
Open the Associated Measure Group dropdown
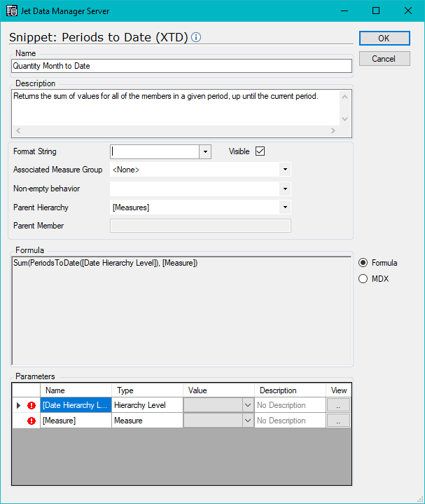click(x=285, y=170)
